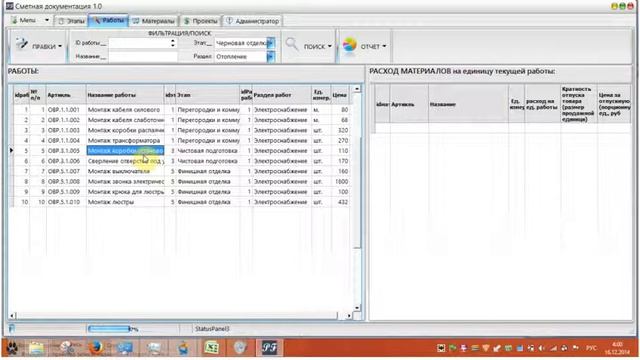Select cell Монтаж трансформатора
640x360 pixels.
125,140
